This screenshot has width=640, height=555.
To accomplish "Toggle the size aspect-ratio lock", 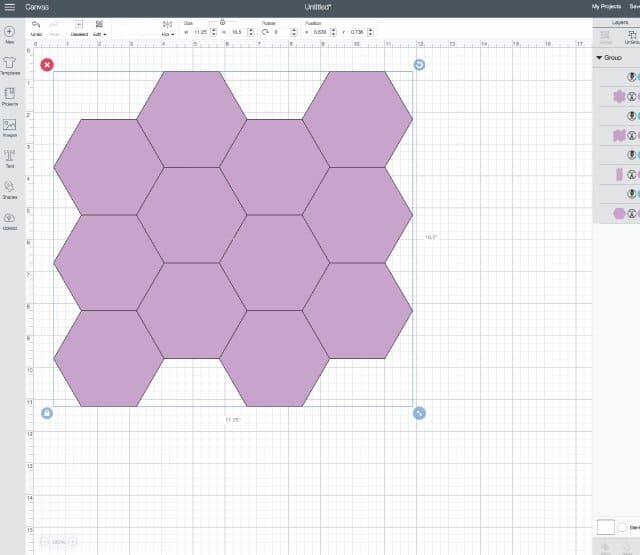I will [222, 22].
